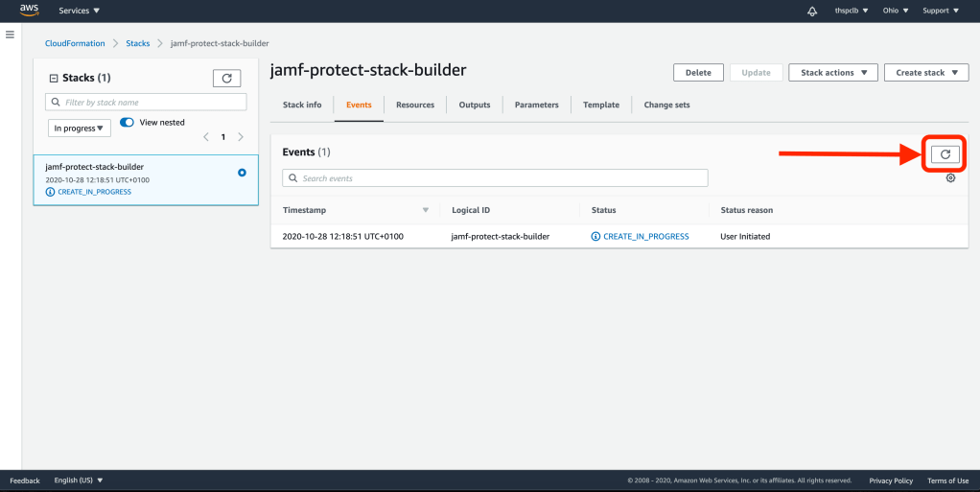Collapse the Stacks panel

[x=54, y=79]
